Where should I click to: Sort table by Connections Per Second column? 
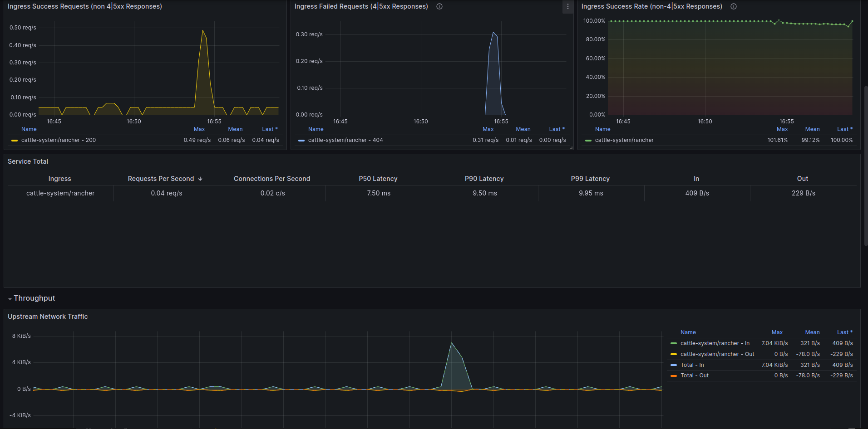[272, 179]
